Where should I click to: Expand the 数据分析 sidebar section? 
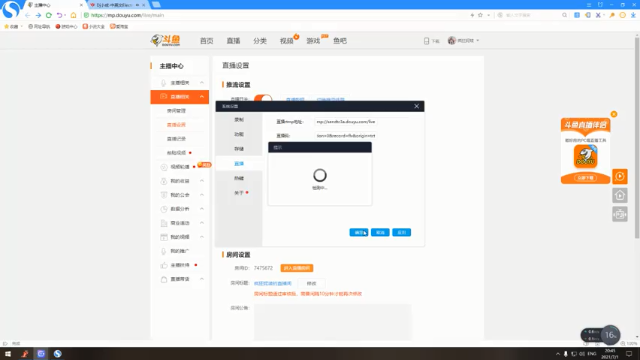click(202, 209)
